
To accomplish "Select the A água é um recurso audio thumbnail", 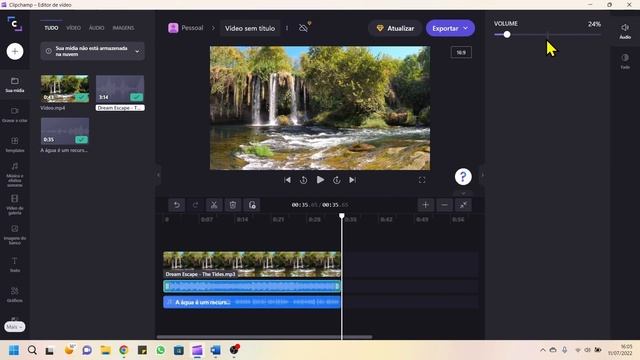I will [64, 131].
